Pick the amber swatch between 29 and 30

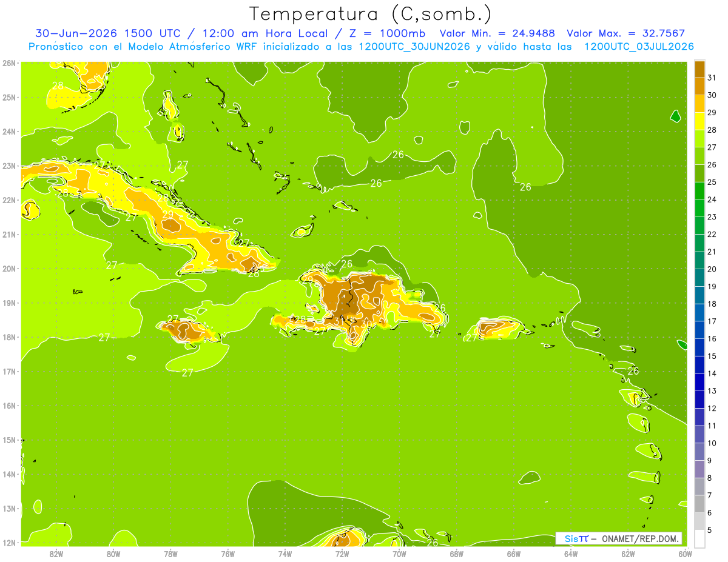(x=699, y=104)
